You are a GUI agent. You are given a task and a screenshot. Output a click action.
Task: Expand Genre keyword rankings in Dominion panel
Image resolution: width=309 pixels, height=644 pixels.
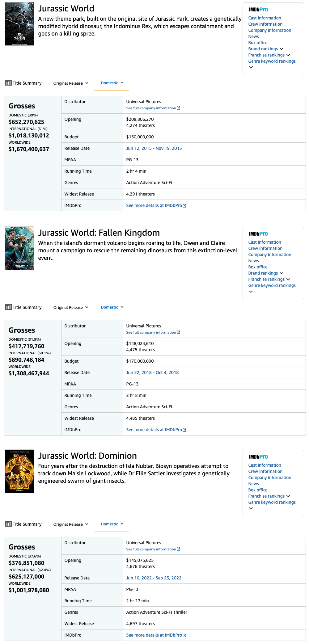pos(251,508)
